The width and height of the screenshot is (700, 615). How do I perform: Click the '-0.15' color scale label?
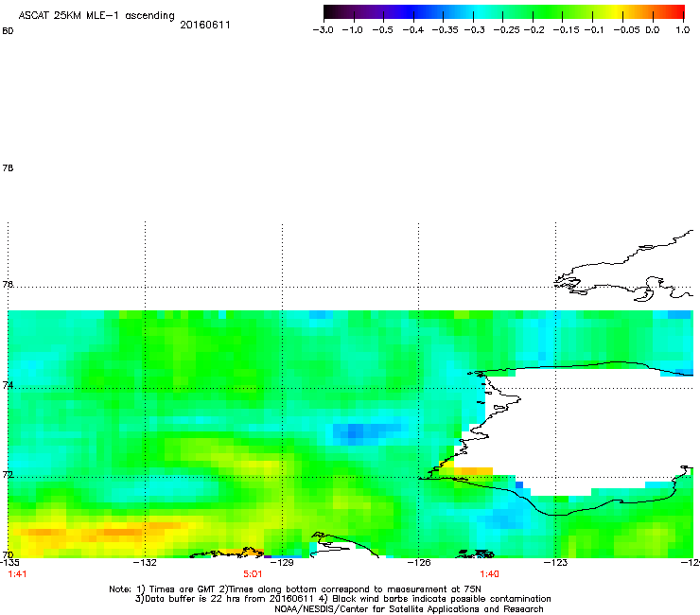coord(566,30)
